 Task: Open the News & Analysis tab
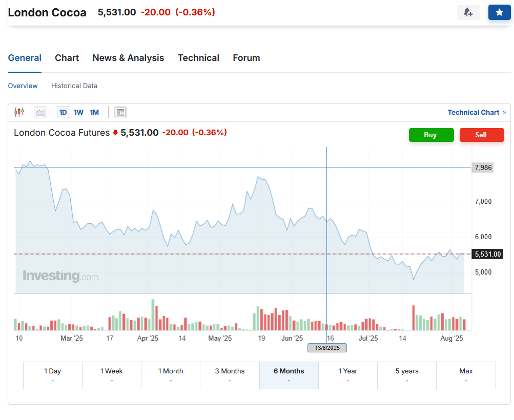128,58
